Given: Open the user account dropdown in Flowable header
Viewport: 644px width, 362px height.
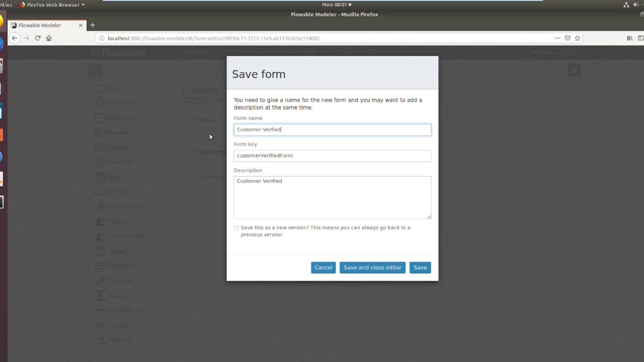Looking at the screenshot, I should pyautogui.click(x=554, y=53).
